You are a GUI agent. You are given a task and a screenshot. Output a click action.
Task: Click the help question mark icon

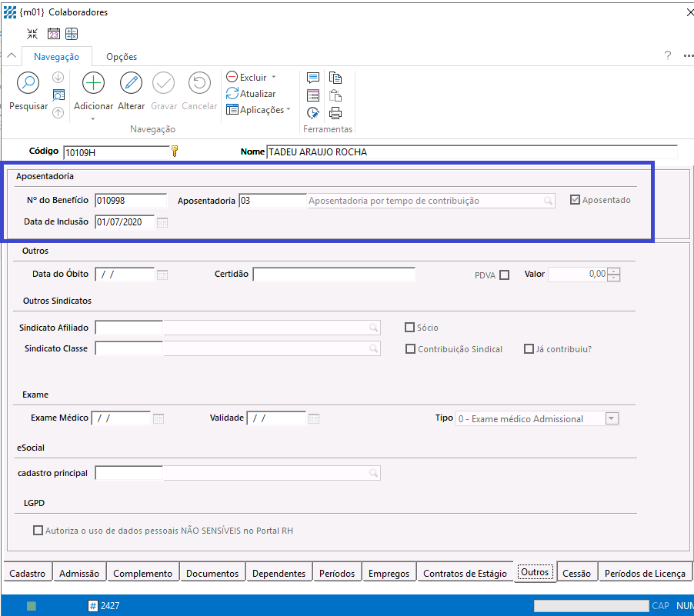pos(667,55)
